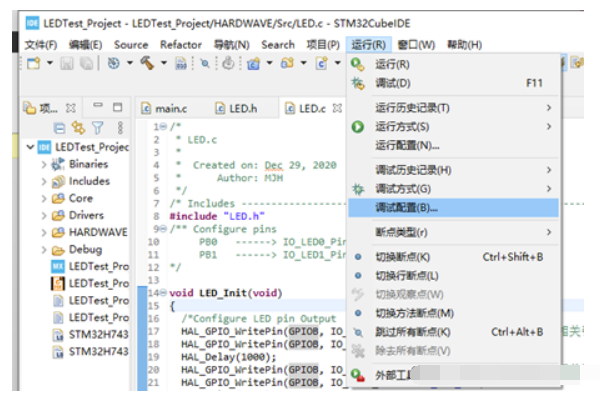Open 运行历史记录(T) submenu

(453, 108)
